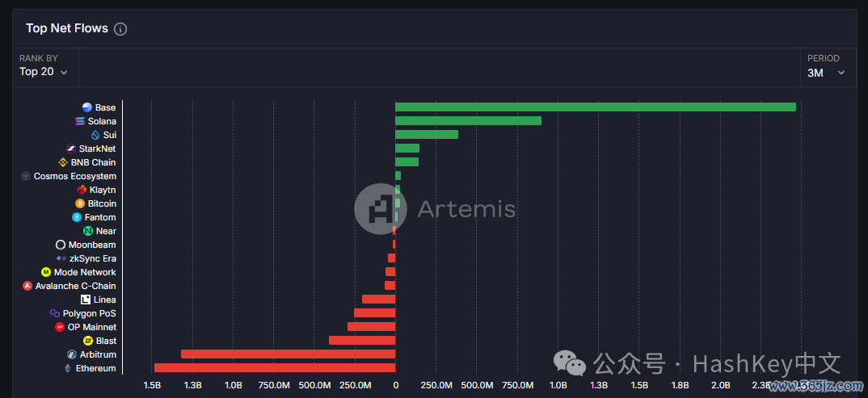Click the info icon beside Top Net Flows
Viewport: 868px width, 398px height.
click(120, 29)
